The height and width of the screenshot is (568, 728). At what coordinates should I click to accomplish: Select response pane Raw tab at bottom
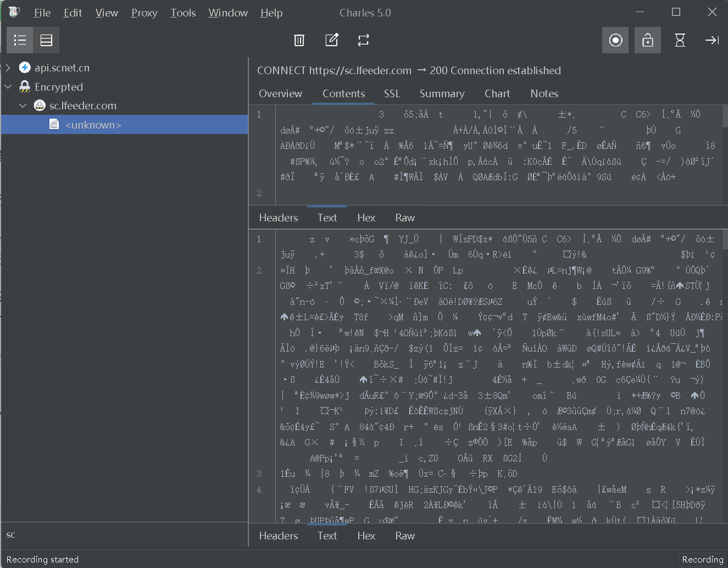(405, 536)
